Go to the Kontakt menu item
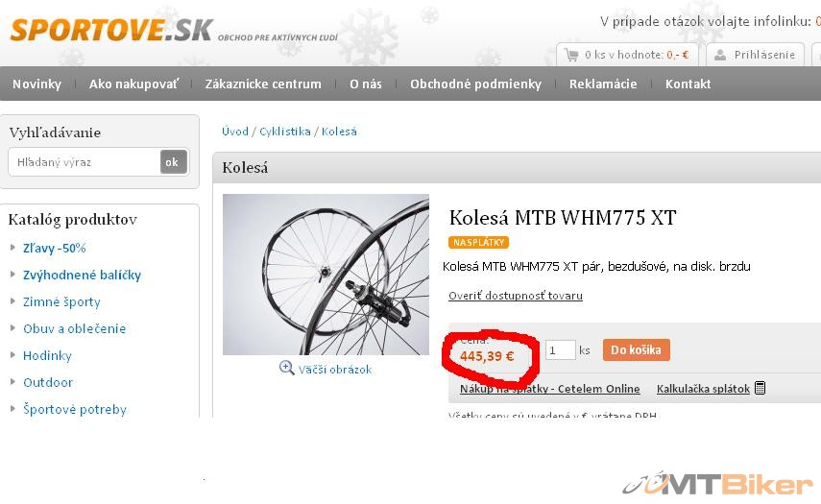The width and height of the screenshot is (821, 504). [x=688, y=84]
